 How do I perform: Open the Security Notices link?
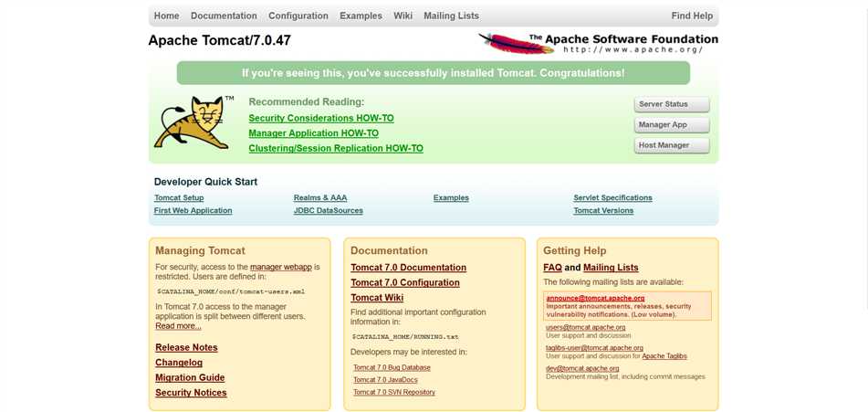[191, 393]
